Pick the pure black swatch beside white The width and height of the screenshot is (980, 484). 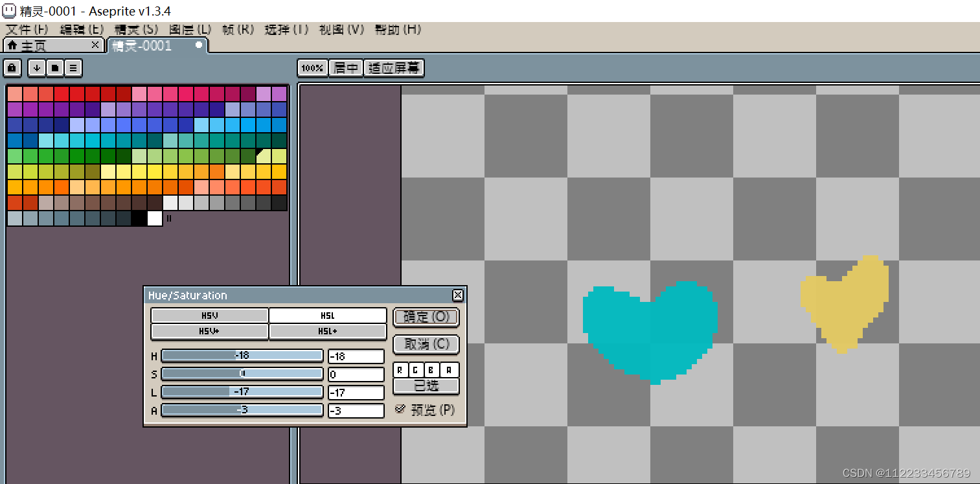point(139,218)
